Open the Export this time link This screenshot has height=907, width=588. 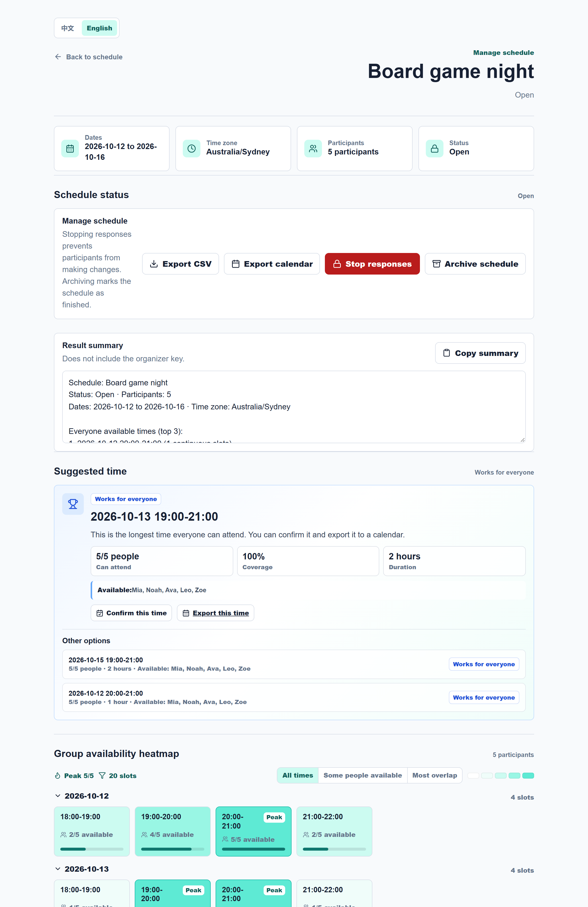pos(216,613)
